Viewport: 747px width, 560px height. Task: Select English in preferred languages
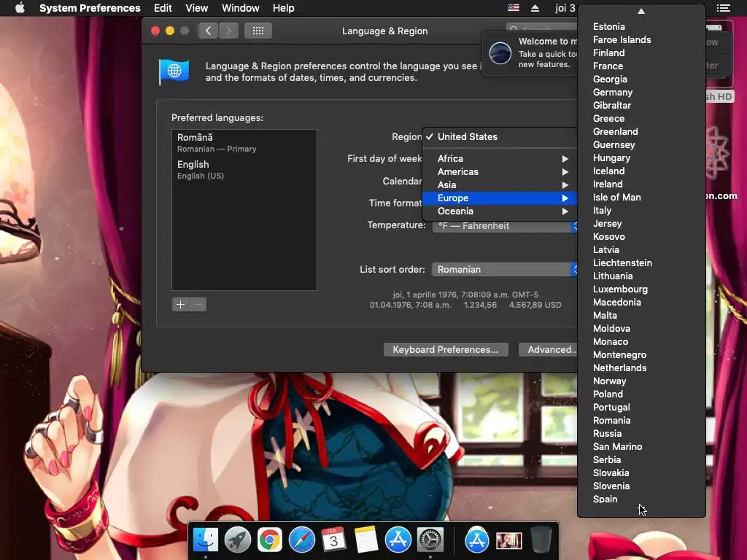point(244,169)
